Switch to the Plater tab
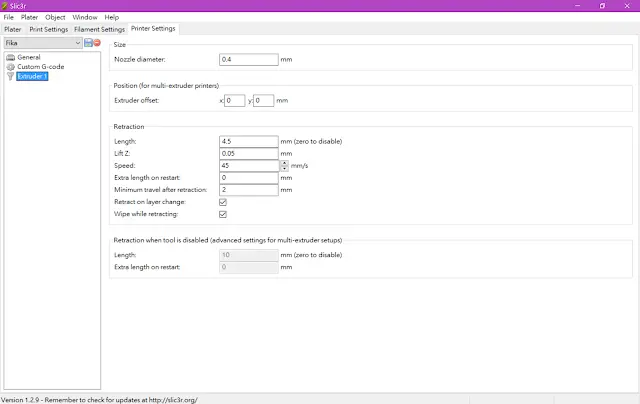Viewport: 640px width, 404px height. tap(13, 29)
